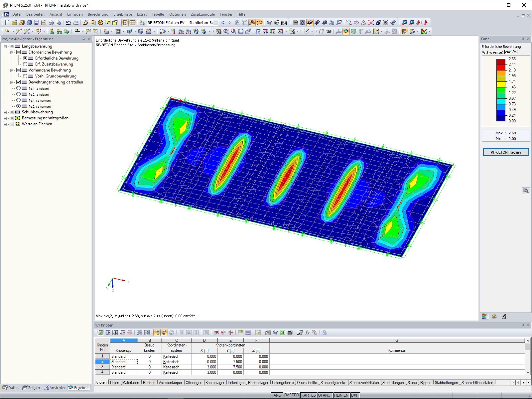Select the a-s,2,-z (oben) radio button
This screenshot has width=532, height=399.
(19, 94)
